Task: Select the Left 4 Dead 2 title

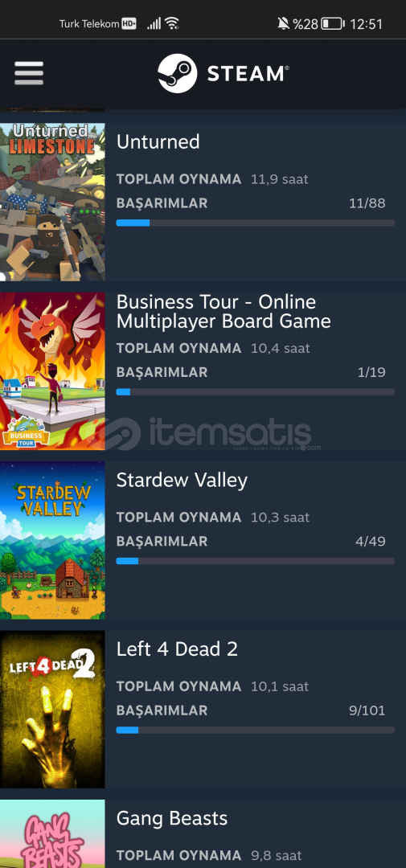Action: click(177, 649)
